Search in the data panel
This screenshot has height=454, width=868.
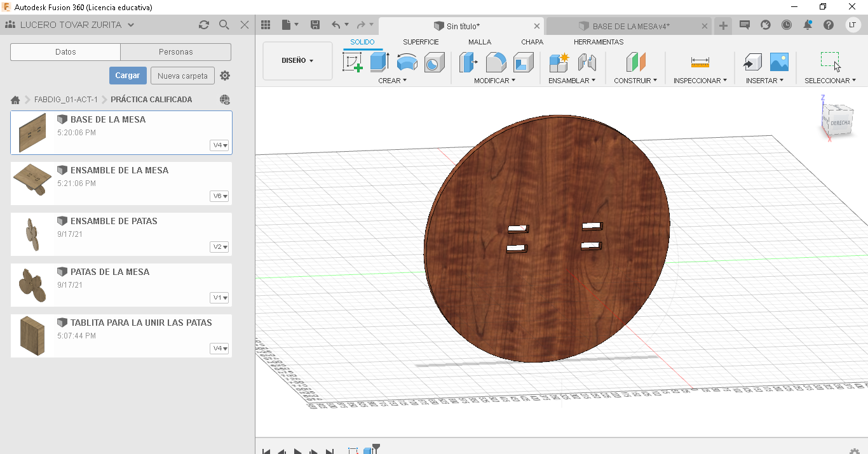pos(224,25)
